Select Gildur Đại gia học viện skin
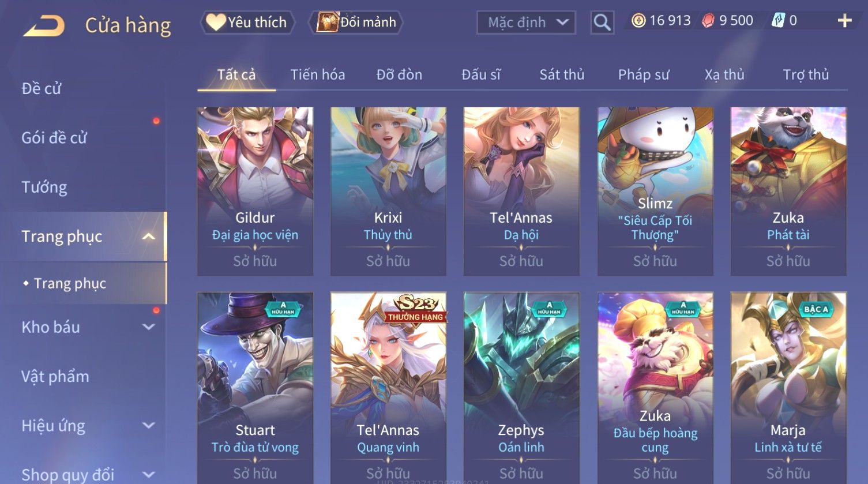The image size is (868, 484). pos(255,191)
